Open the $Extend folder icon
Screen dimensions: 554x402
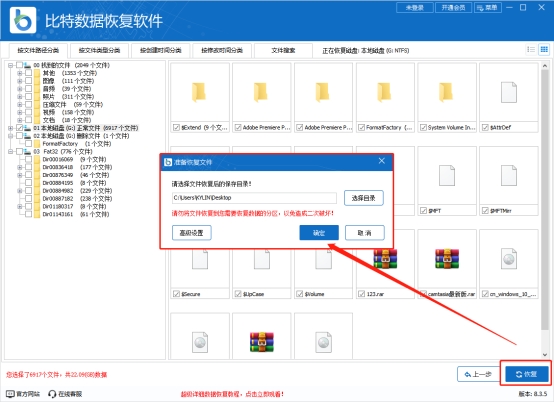(199, 92)
